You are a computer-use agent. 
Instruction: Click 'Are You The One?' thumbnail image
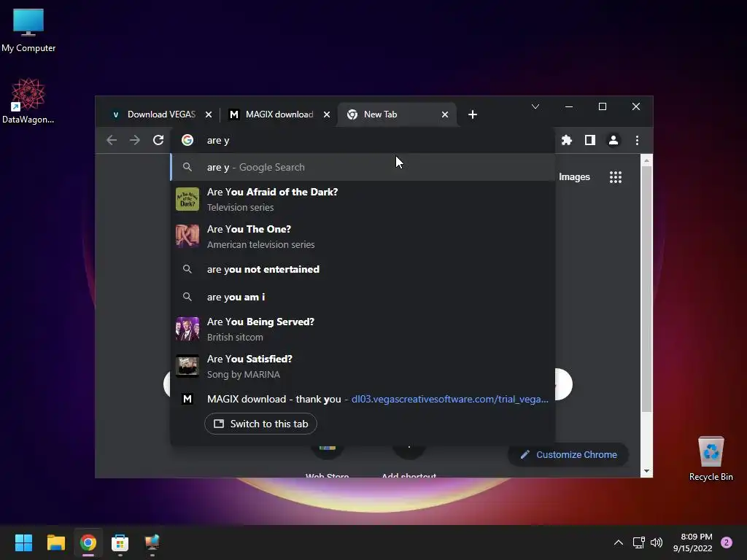click(187, 236)
